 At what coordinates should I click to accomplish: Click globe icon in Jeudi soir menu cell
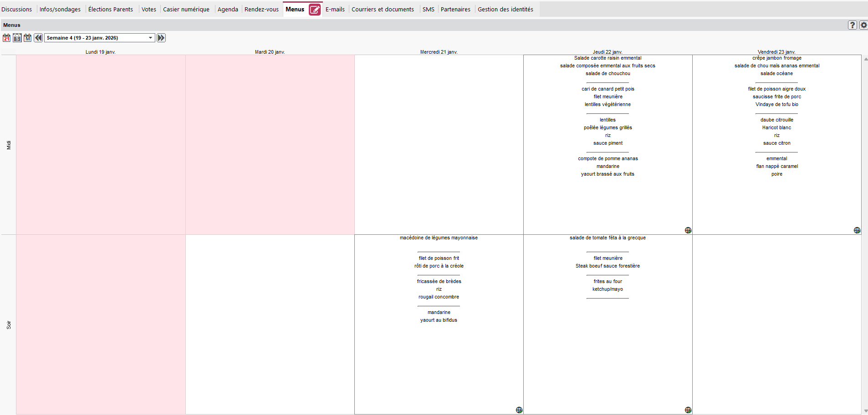point(688,410)
